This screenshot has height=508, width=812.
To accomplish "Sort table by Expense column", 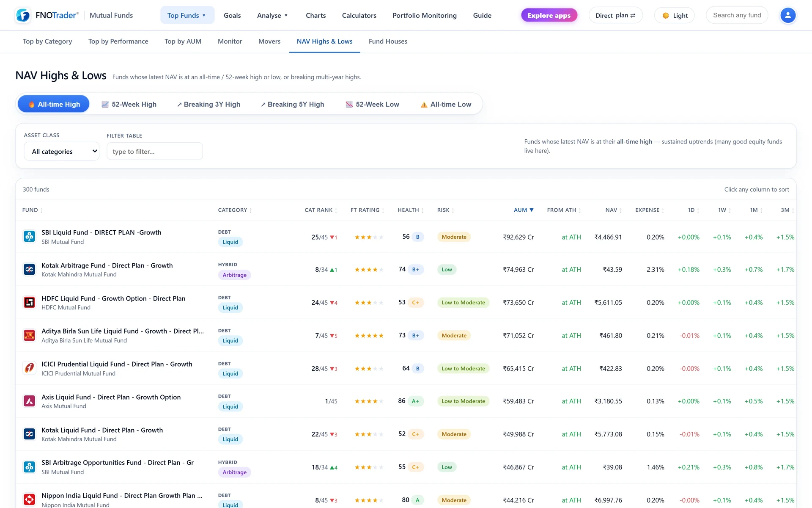I will coord(650,210).
